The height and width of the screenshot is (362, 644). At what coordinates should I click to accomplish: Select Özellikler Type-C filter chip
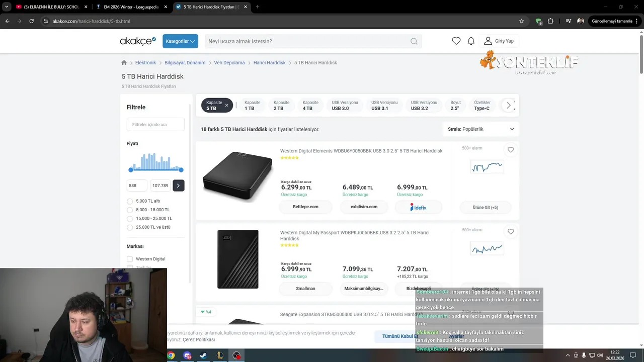coord(482,105)
